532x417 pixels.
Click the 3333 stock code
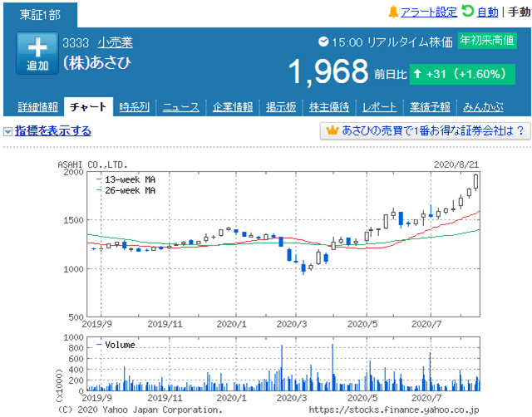click(x=76, y=43)
